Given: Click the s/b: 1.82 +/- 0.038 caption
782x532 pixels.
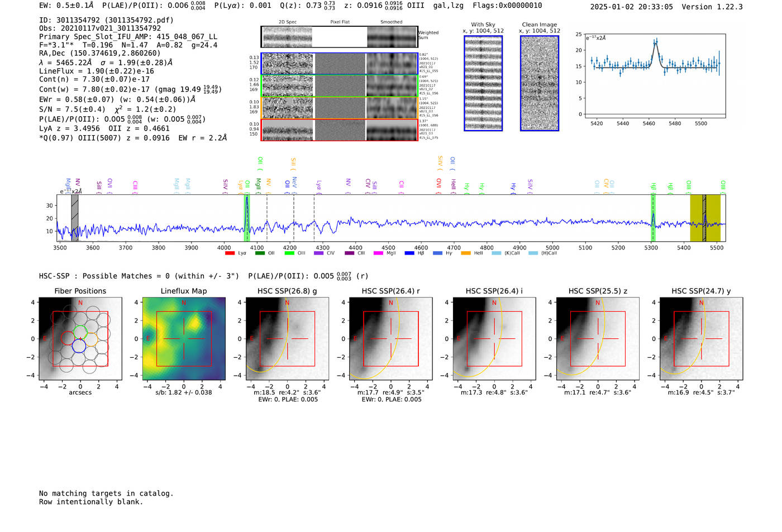Looking at the screenshot, I should pyautogui.click(x=184, y=392).
